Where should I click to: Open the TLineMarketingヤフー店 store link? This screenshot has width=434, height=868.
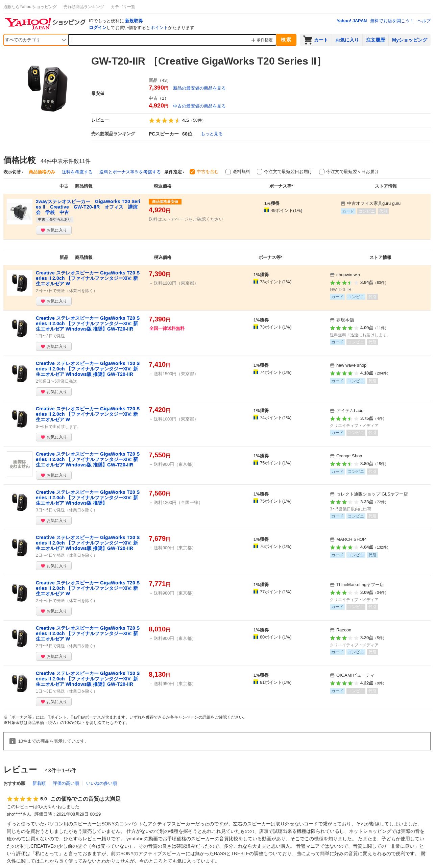coord(360,585)
